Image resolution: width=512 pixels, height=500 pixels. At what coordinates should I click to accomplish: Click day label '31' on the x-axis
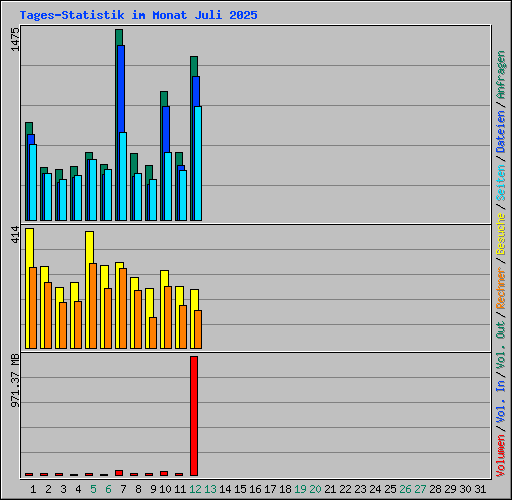pos(480,489)
